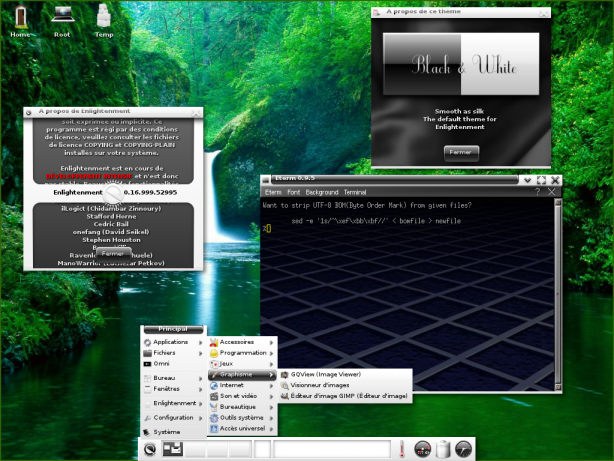Screen dimensions: 614x461
Task: Click Fermer in the Enlightenment about dialog
Action: coord(113,254)
